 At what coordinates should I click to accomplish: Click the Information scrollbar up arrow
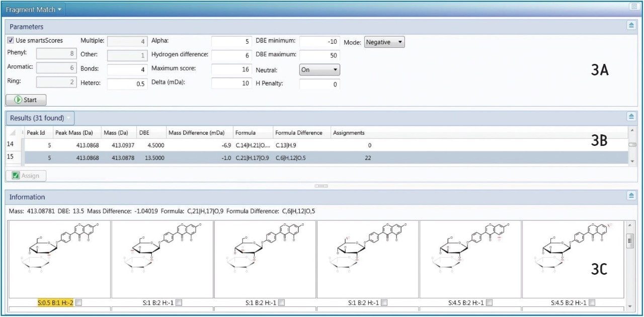click(x=629, y=224)
